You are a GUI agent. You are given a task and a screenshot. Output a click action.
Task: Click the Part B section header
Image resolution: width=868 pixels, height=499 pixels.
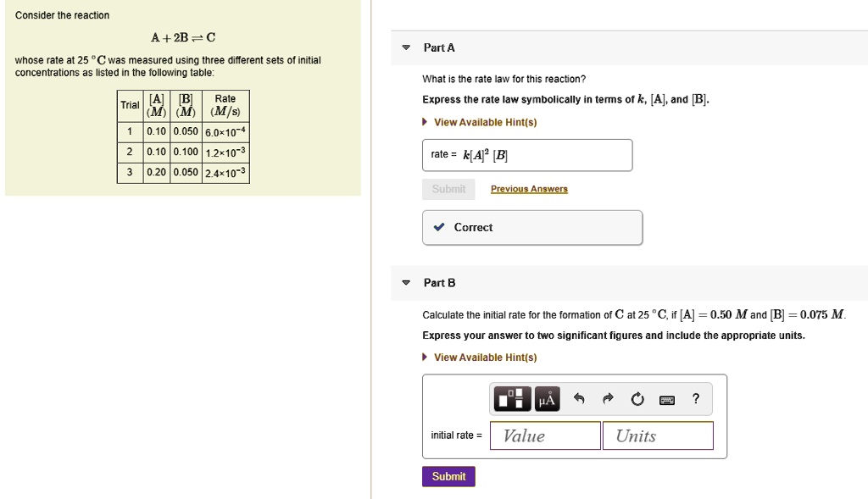(x=441, y=283)
